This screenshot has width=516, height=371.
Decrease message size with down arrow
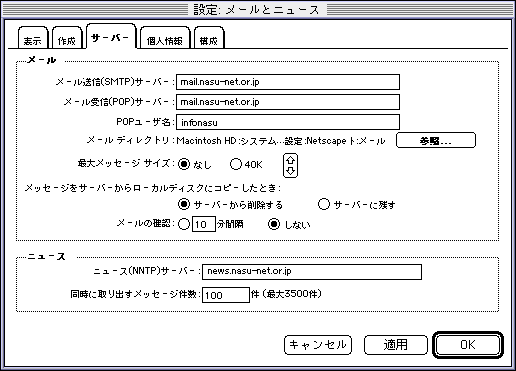[x=290, y=171]
